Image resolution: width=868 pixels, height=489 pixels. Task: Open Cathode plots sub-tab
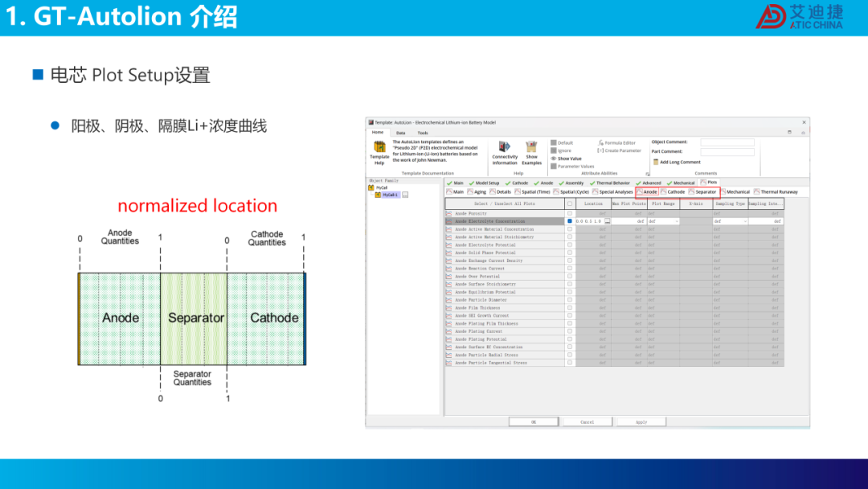pos(674,191)
